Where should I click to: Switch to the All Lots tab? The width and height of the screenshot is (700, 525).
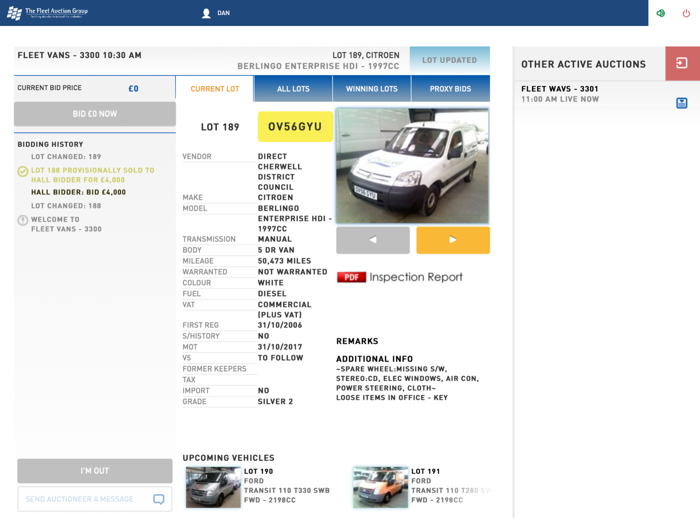293,89
